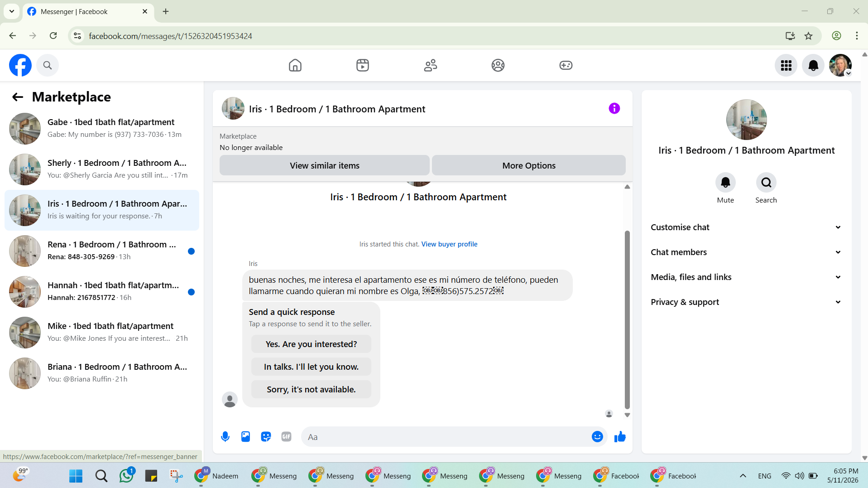Open the Windows Start menu

(x=76, y=476)
